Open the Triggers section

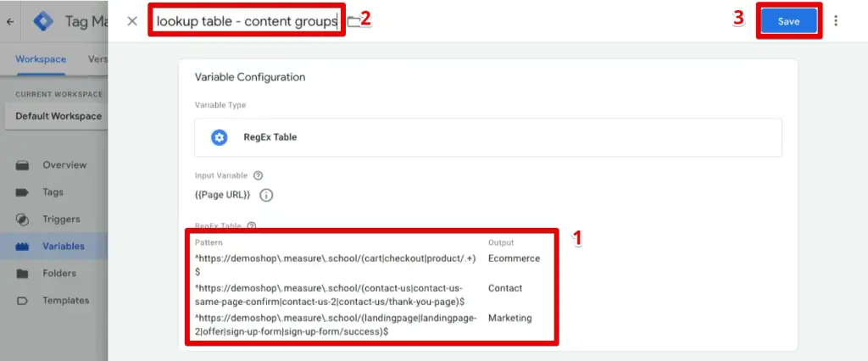(x=61, y=219)
